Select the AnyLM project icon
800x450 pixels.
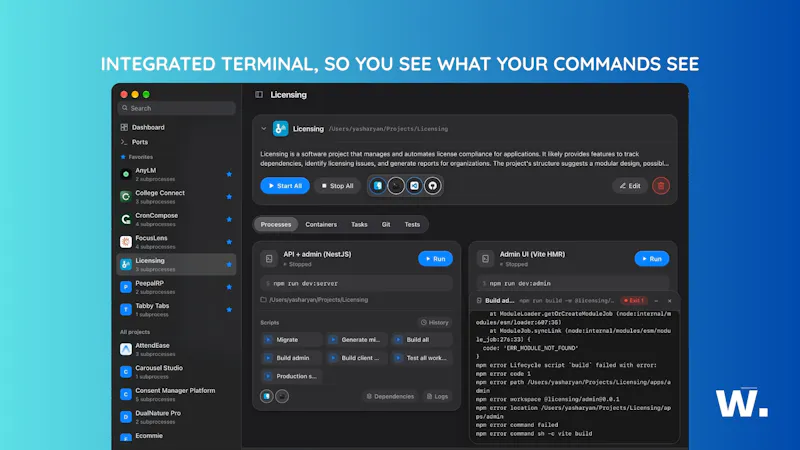(126, 174)
